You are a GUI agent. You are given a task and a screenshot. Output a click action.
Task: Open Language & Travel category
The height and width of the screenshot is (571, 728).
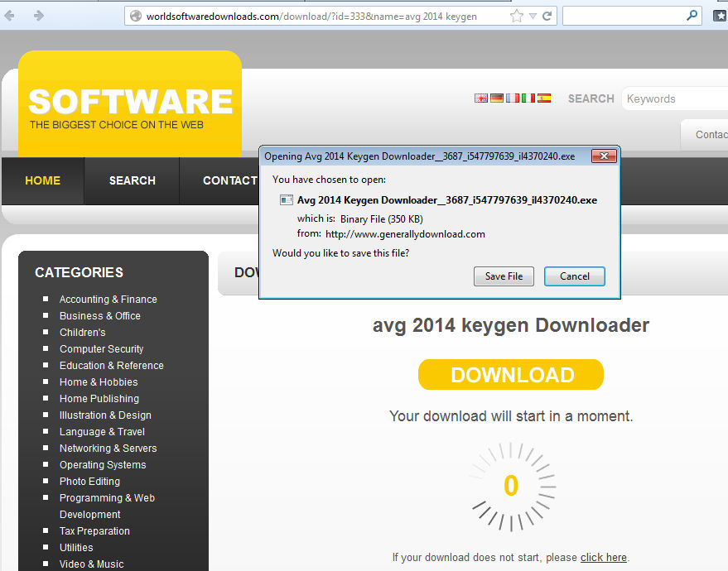102,432
